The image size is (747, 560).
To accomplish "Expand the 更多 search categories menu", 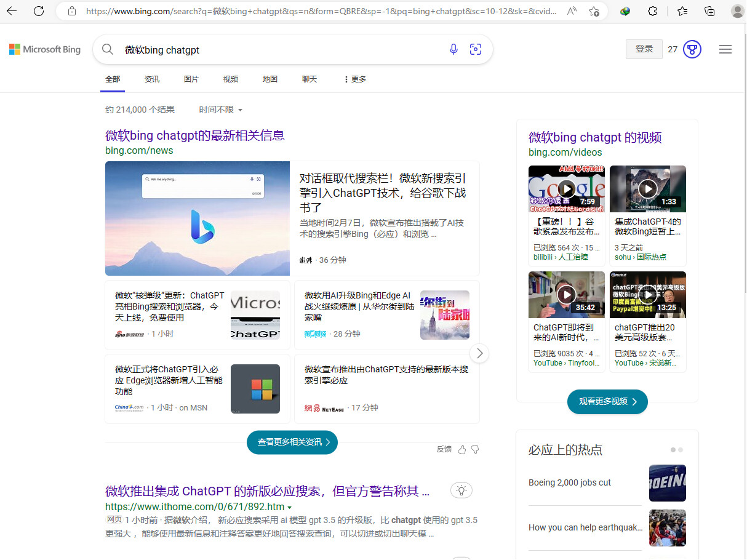I will click(x=354, y=79).
